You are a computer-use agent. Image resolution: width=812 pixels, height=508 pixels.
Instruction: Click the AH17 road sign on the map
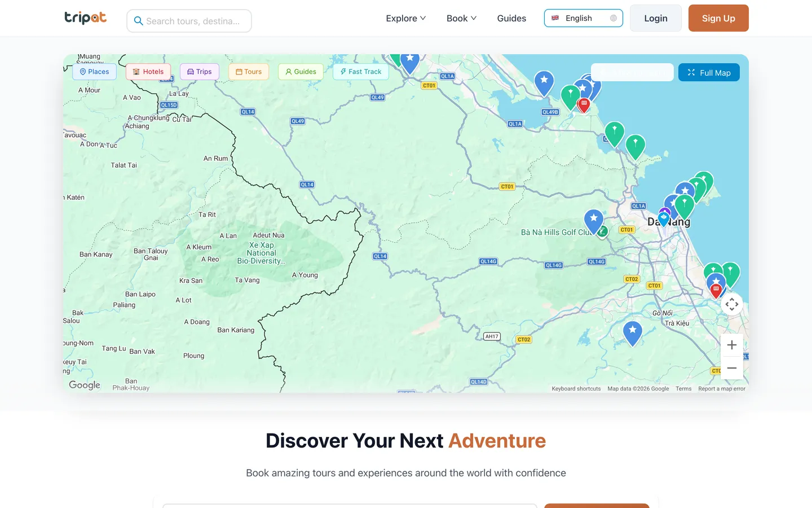tap(492, 336)
